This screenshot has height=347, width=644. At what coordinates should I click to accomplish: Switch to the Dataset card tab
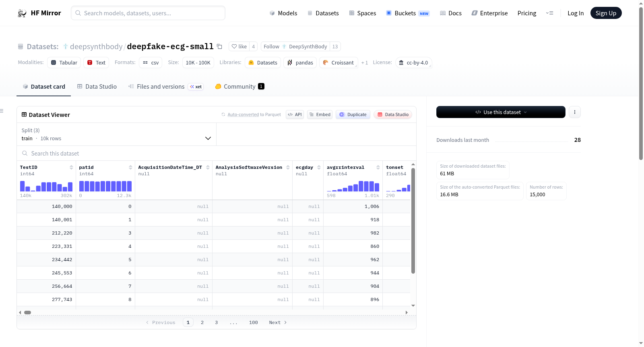43,87
